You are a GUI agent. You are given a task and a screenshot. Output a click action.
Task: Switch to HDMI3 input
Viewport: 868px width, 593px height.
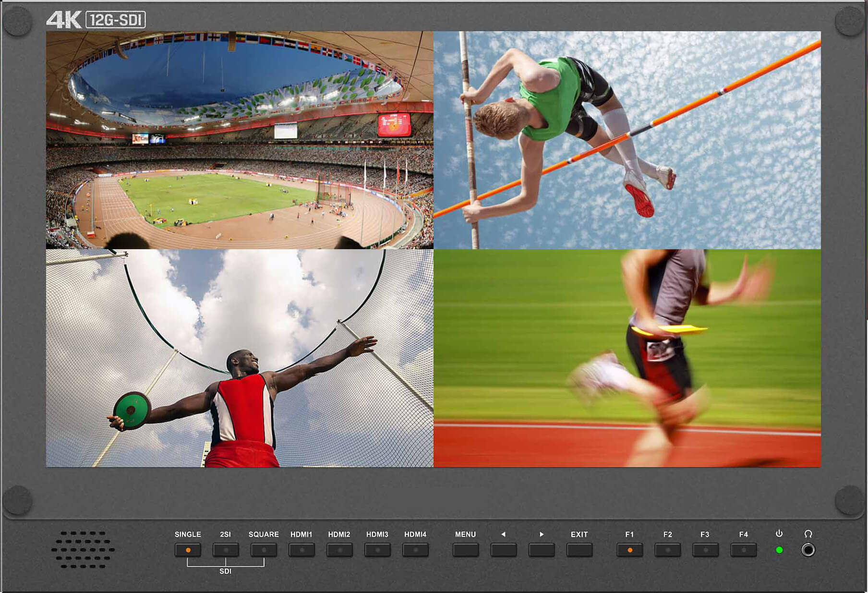point(377,550)
